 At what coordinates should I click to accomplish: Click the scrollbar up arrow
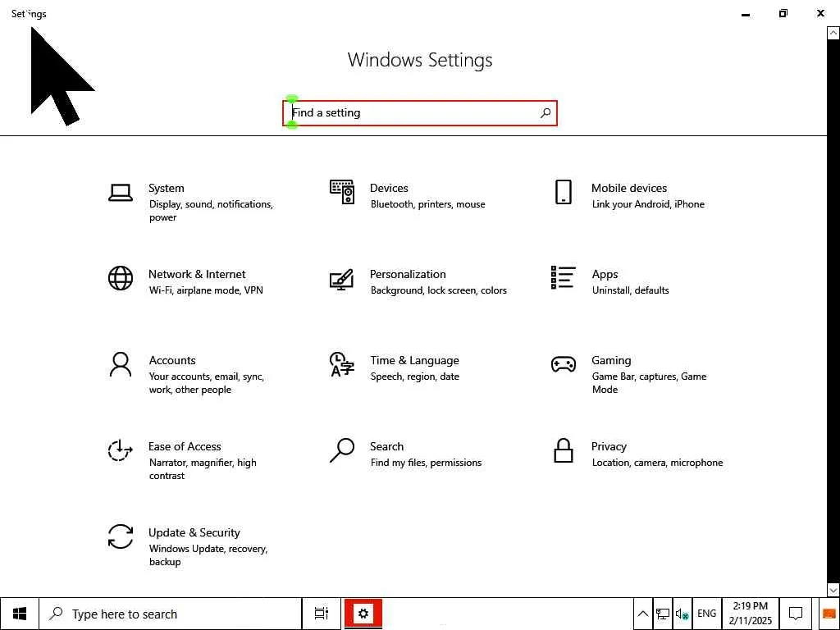coord(833,33)
